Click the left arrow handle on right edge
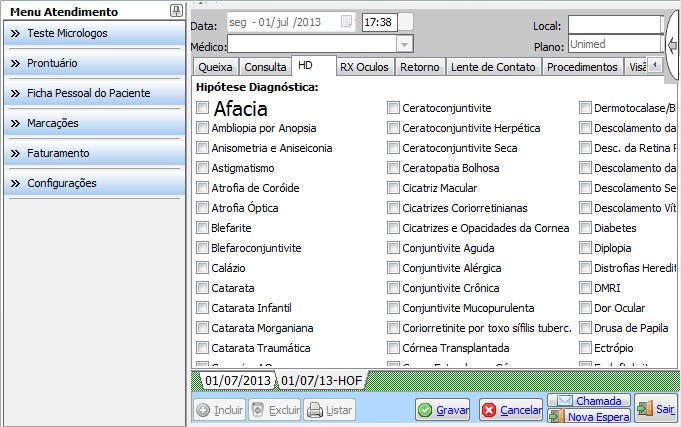Screen dimensions: 681x427 [x=673, y=44]
